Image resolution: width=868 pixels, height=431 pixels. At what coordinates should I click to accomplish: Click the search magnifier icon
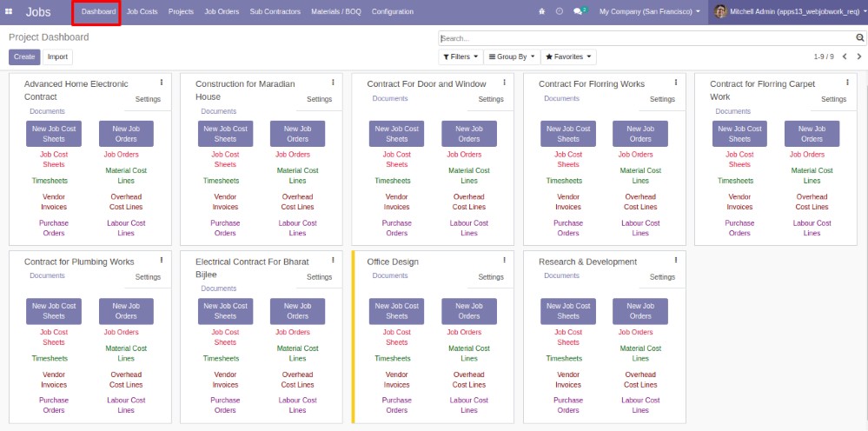[860, 38]
